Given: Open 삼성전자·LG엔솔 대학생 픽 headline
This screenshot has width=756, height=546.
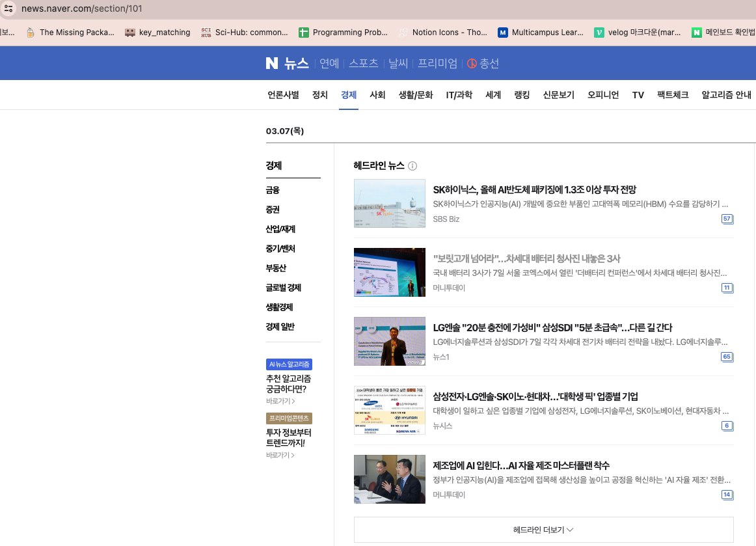Looking at the screenshot, I should [535, 396].
